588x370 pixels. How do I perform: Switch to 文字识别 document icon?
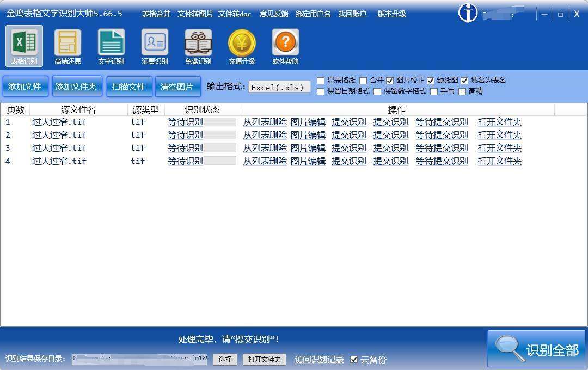pos(111,46)
